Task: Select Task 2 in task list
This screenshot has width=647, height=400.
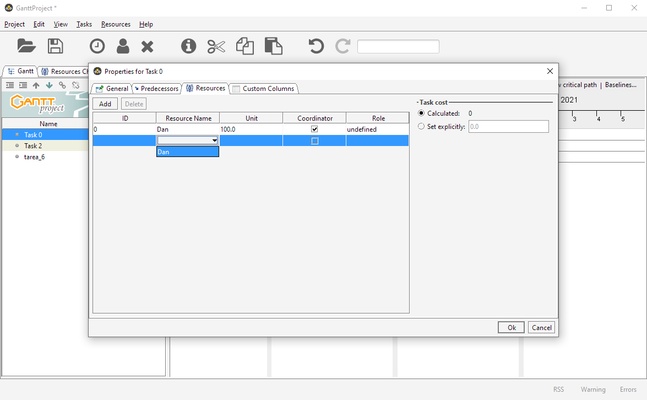Action: tap(45, 146)
